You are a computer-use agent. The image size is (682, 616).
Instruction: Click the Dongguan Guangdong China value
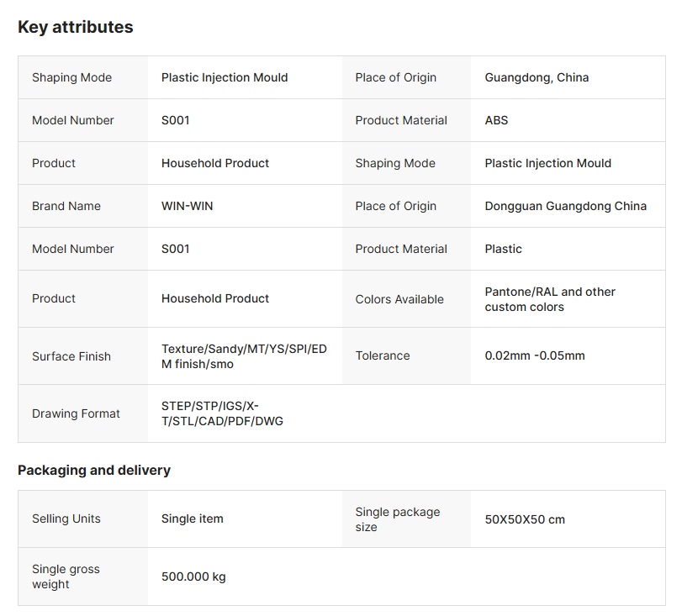point(565,206)
